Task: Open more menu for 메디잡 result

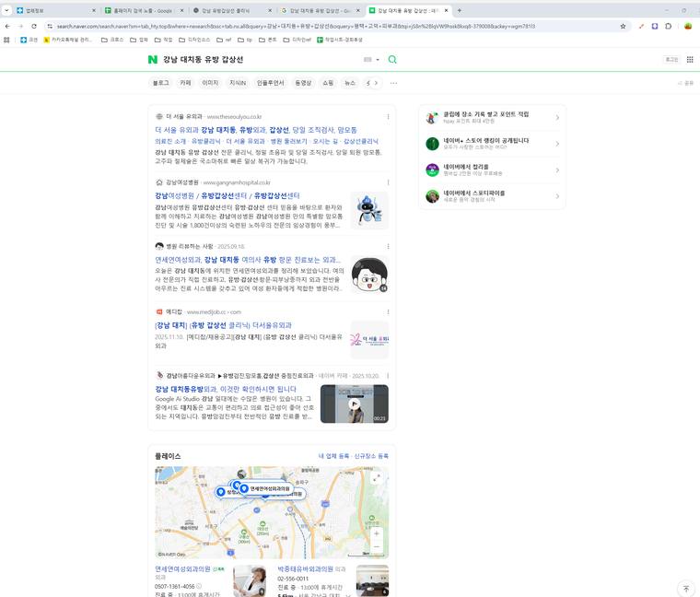Action: point(388,311)
